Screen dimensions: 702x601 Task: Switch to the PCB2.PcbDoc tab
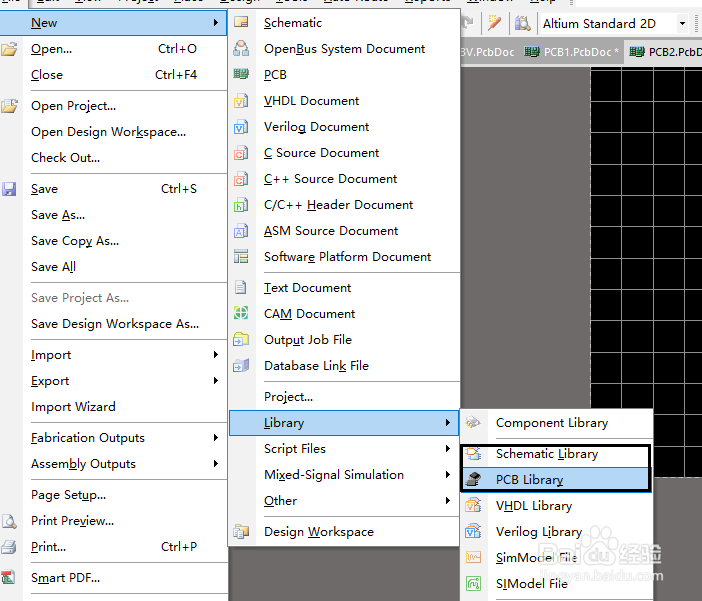click(664, 52)
